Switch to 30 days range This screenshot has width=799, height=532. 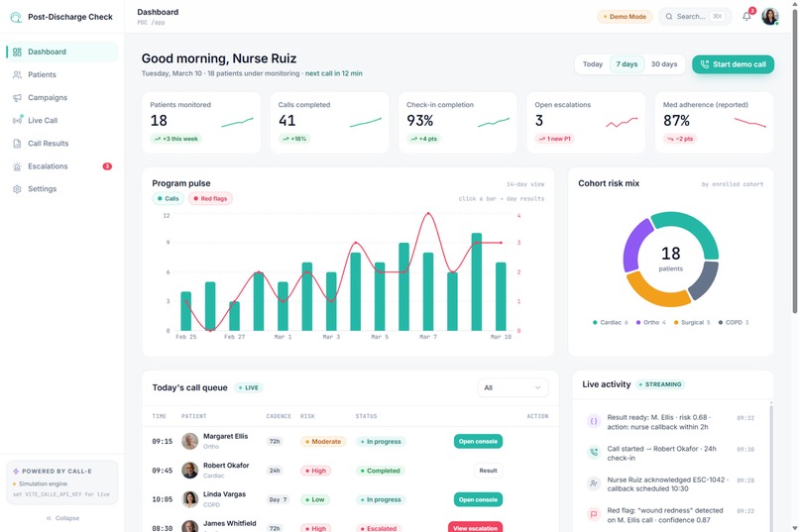coord(664,64)
